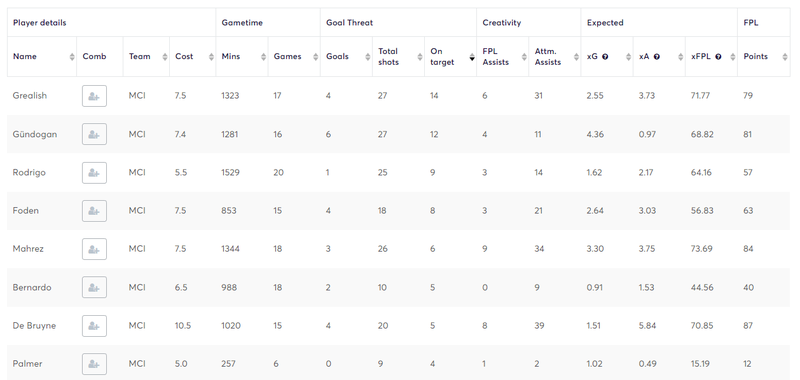Click Rodrigo's xA value 2.17
The image size is (800, 380).
point(646,172)
